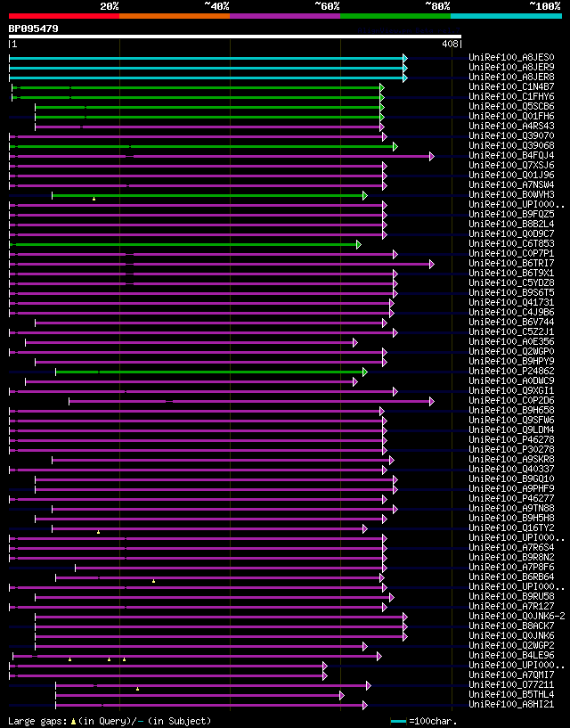Click the arrowhead ending the A7QMI7 alignment
The image size is (570, 728).
click(325, 676)
